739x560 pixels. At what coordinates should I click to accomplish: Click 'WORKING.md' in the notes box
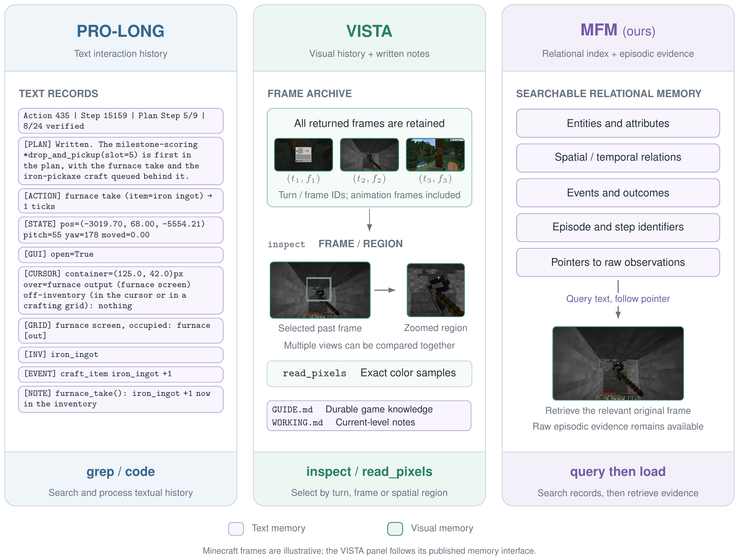pyautogui.click(x=298, y=423)
